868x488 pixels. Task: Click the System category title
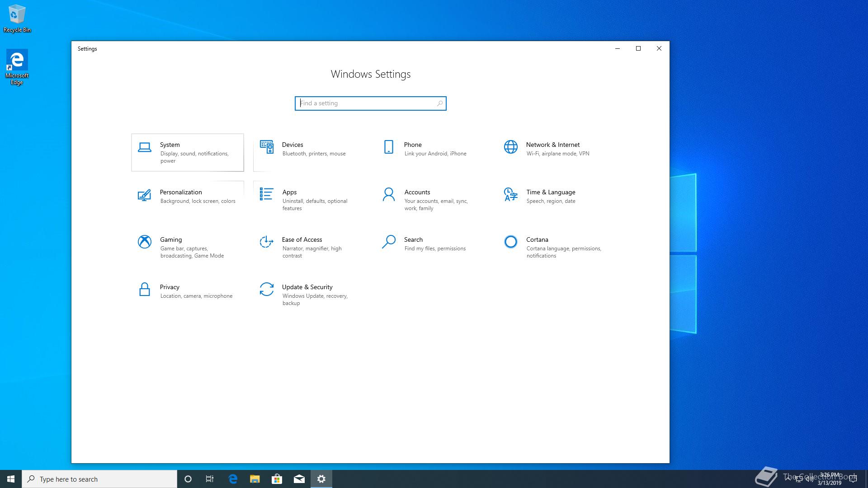[x=170, y=145]
